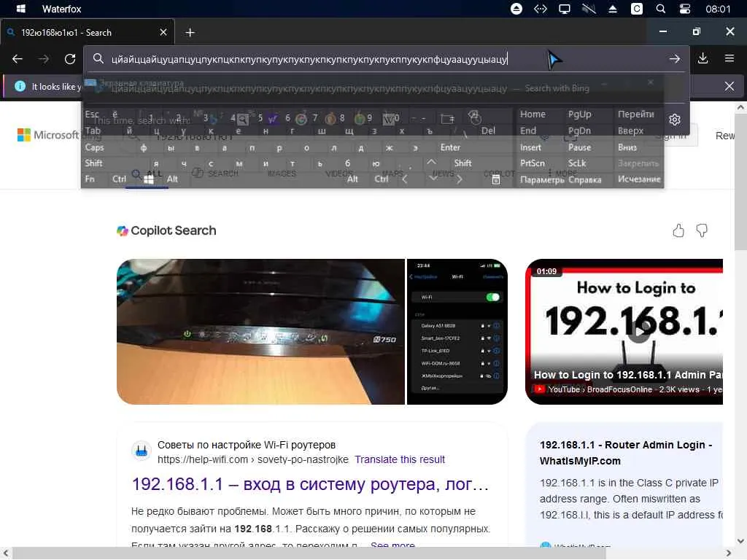Tap the context menu key on the keyboard

click(496, 179)
